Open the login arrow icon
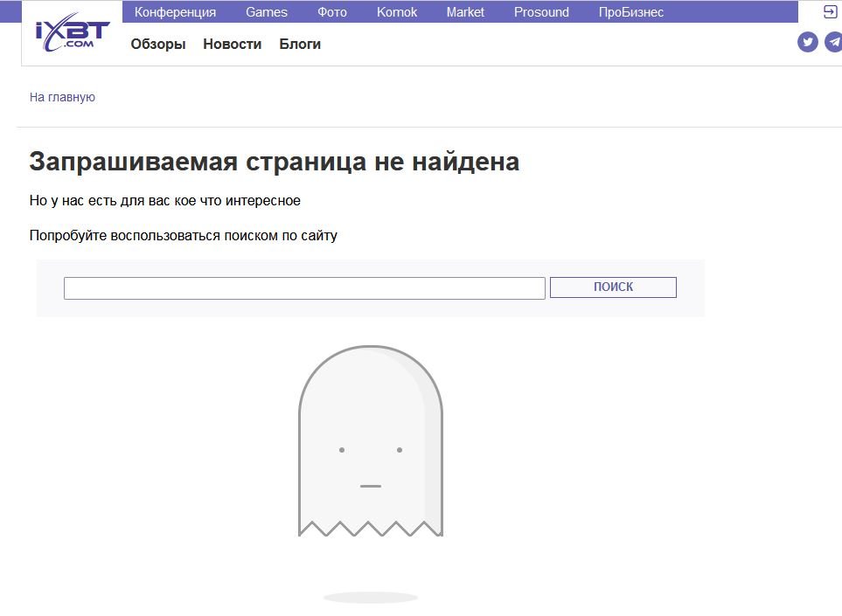Viewport: 842px width, 616px height. point(830,12)
